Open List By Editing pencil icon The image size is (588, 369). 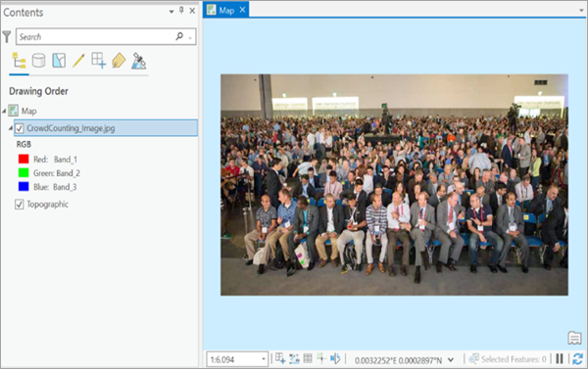78,61
